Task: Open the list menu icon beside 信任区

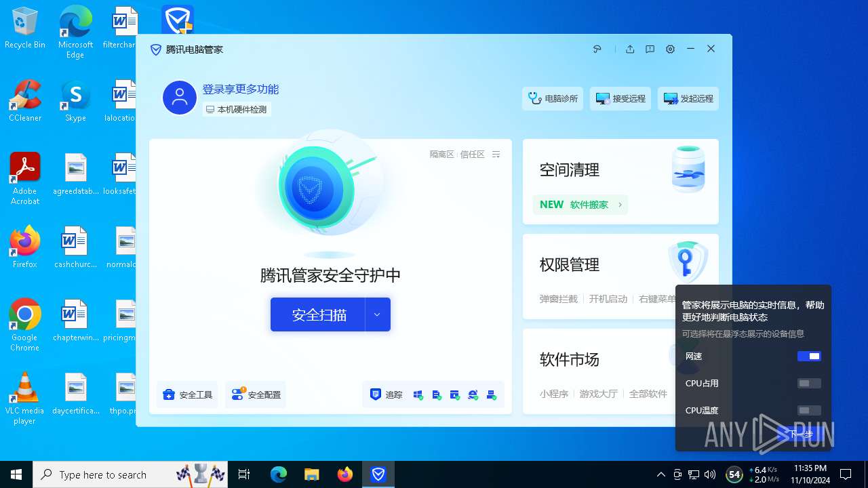Action: coord(496,155)
